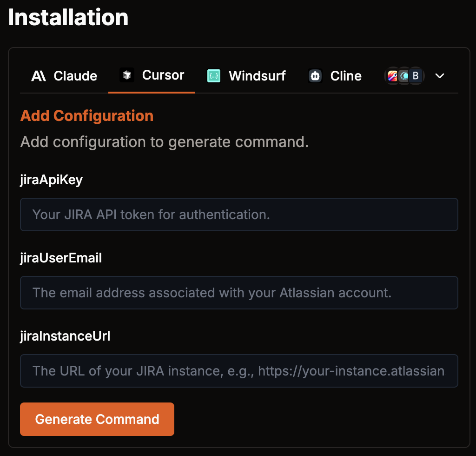Viewport: 476px width, 456px height.
Task: Click the Installation title text
Action: 68,17
